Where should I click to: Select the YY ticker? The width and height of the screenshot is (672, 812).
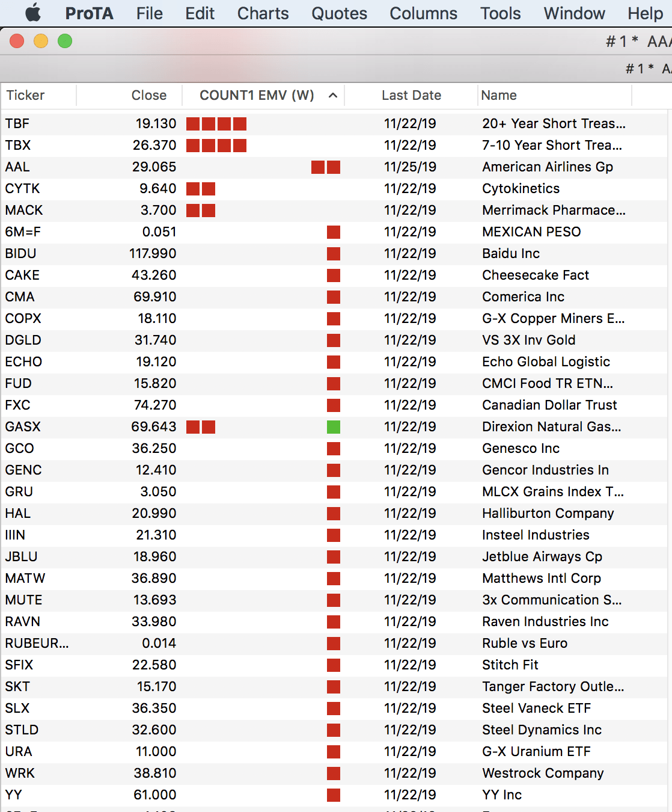coord(13,795)
